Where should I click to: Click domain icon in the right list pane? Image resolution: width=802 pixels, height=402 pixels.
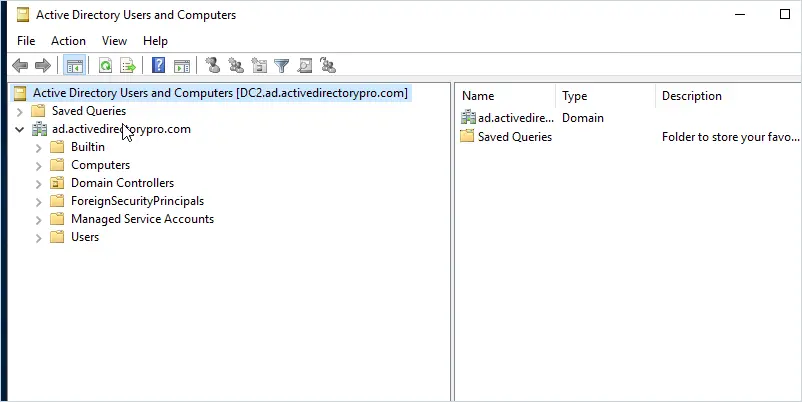click(x=467, y=118)
